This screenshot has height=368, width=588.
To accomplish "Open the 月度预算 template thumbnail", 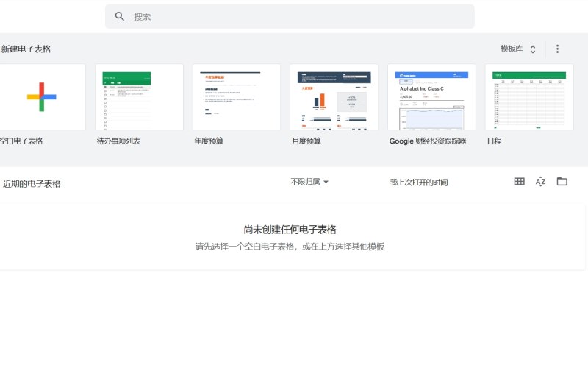I will tap(334, 97).
